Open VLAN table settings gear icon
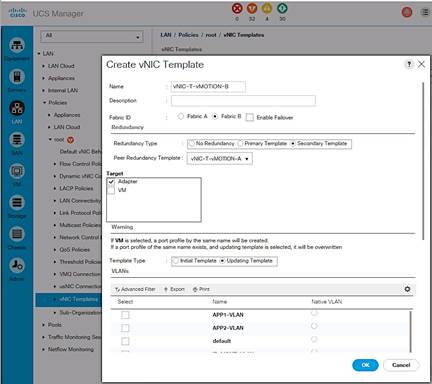 [407, 289]
